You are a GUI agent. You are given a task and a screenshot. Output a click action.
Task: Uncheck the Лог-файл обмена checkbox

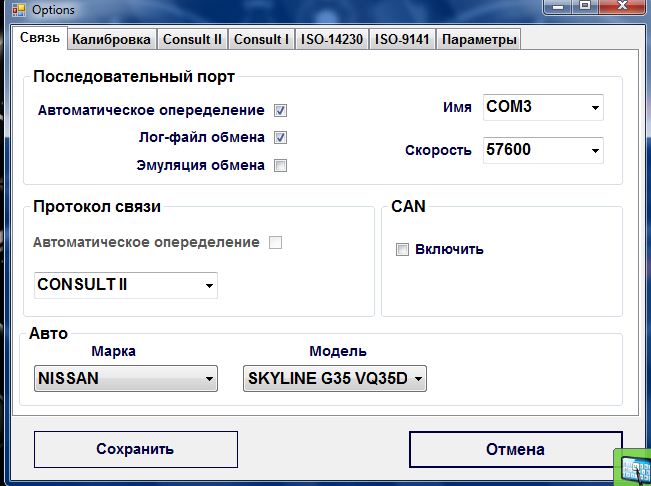point(281,138)
